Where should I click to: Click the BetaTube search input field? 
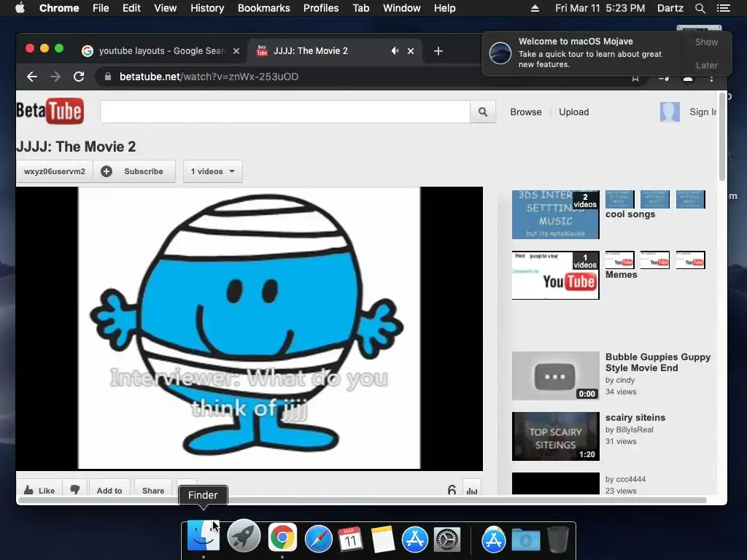click(x=285, y=112)
